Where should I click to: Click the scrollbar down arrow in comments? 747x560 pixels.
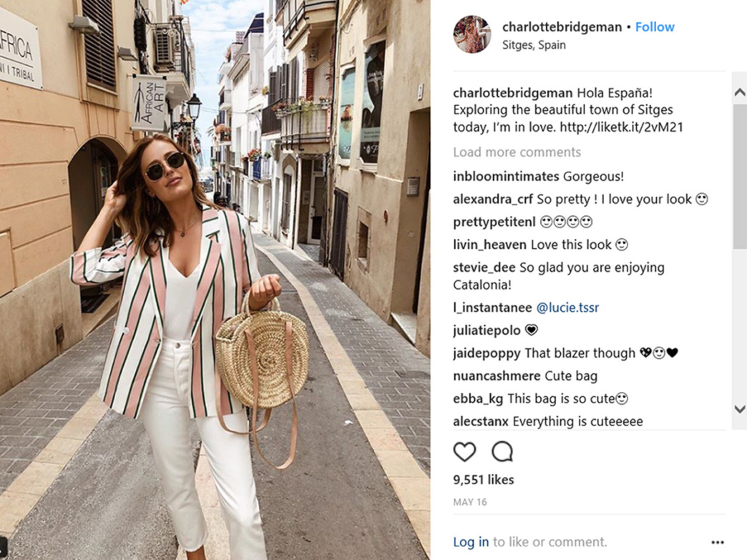(x=739, y=408)
